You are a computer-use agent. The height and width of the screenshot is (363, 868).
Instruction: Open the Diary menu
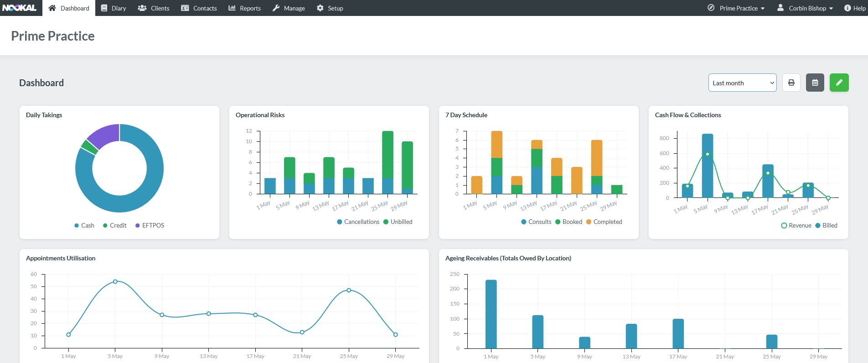[114, 8]
